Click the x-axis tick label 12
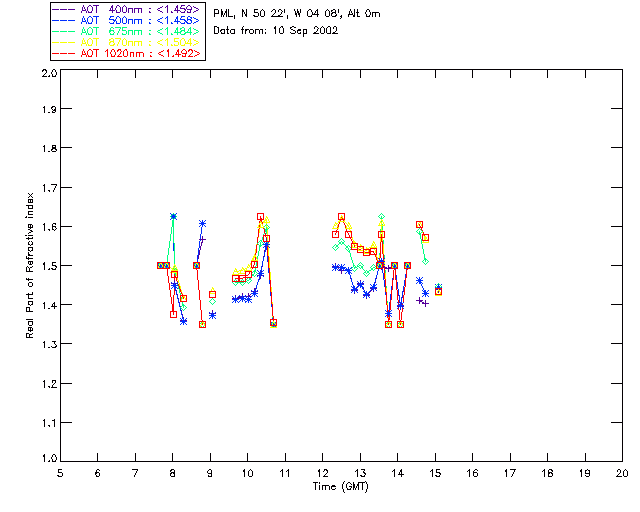The height and width of the screenshot is (512, 640). point(322,473)
